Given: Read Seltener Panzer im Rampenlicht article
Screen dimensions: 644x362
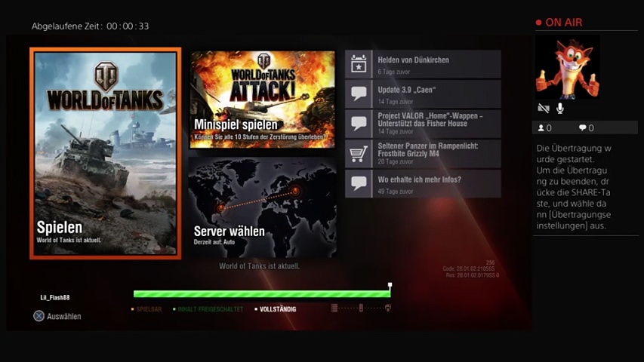Looking at the screenshot, I should pos(437,154).
